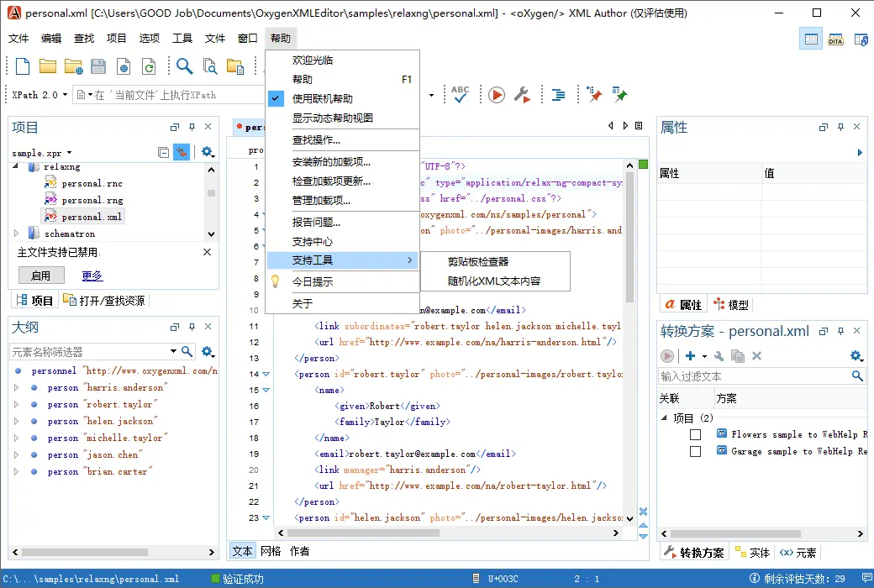Open settings gear in the 项目 panel
The height and width of the screenshot is (588, 874).
point(208,151)
